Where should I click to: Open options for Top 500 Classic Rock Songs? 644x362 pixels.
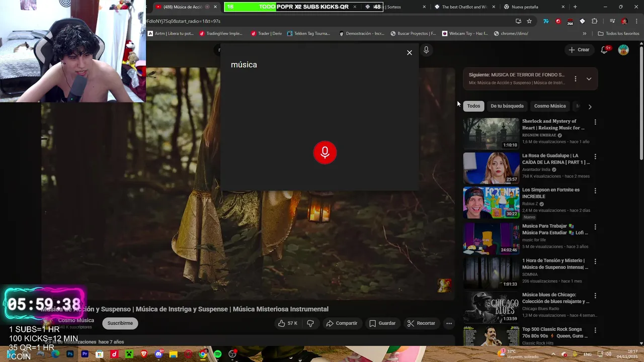[595, 330]
